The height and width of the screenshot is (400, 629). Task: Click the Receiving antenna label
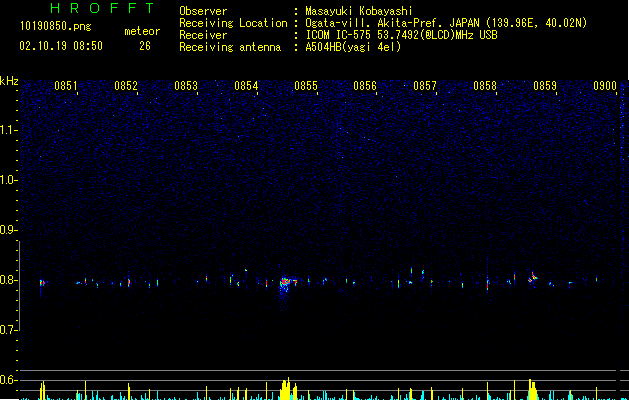click(230, 47)
